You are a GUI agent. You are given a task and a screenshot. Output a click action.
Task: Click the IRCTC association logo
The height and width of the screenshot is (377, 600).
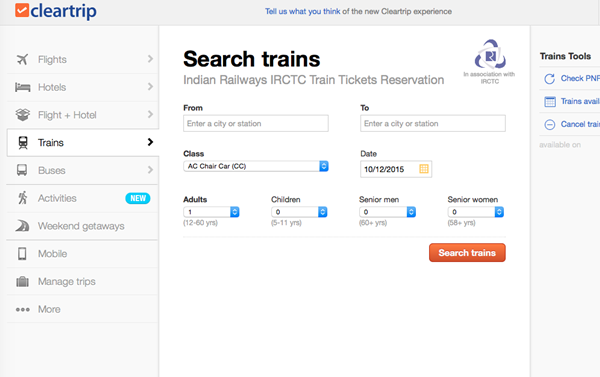pyautogui.click(x=490, y=54)
